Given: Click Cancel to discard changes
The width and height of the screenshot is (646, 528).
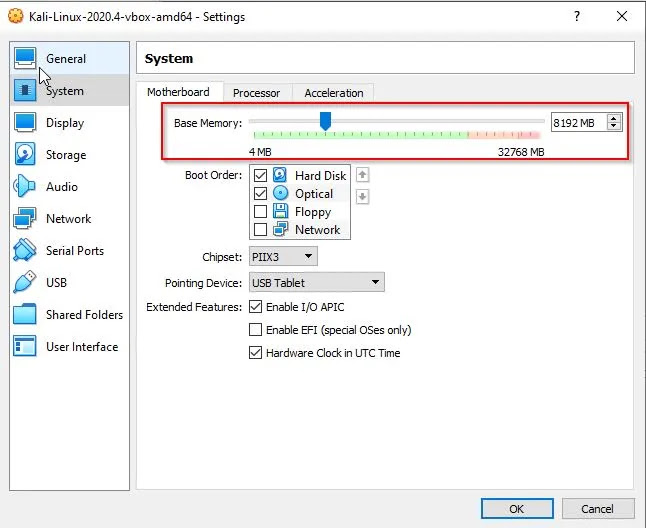Looking at the screenshot, I should coord(597,509).
